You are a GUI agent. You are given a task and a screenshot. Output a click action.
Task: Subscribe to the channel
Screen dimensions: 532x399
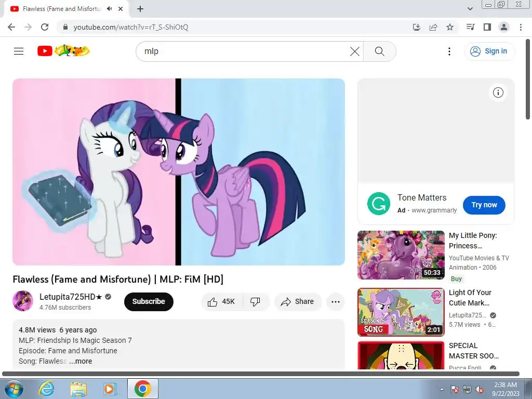(149, 302)
